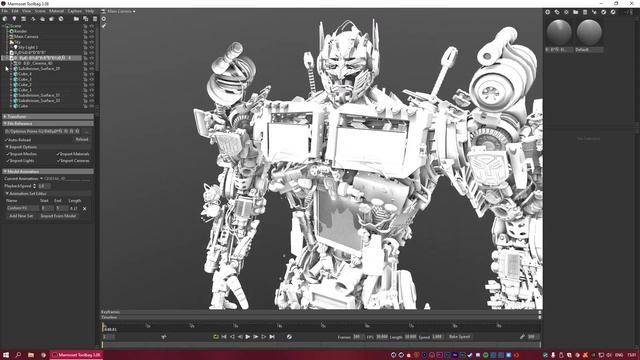Collapse the Import Options group
This screenshot has height=360, width=640.
tap(48, 147)
